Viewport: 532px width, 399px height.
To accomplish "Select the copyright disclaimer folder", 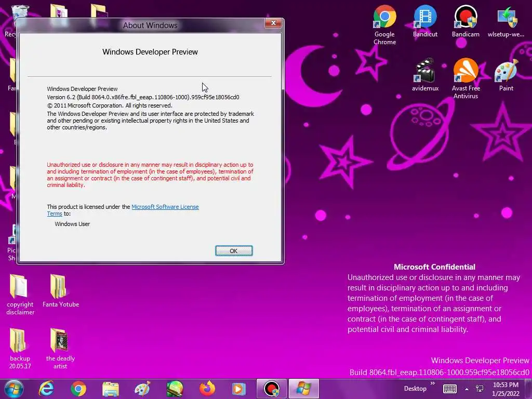I will [20, 295].
